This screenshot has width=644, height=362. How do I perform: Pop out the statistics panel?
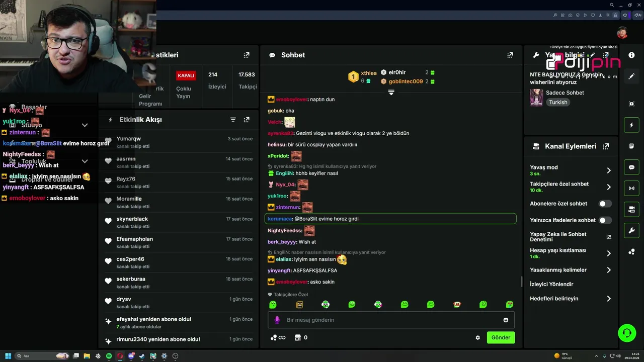(x=247, y=55)
